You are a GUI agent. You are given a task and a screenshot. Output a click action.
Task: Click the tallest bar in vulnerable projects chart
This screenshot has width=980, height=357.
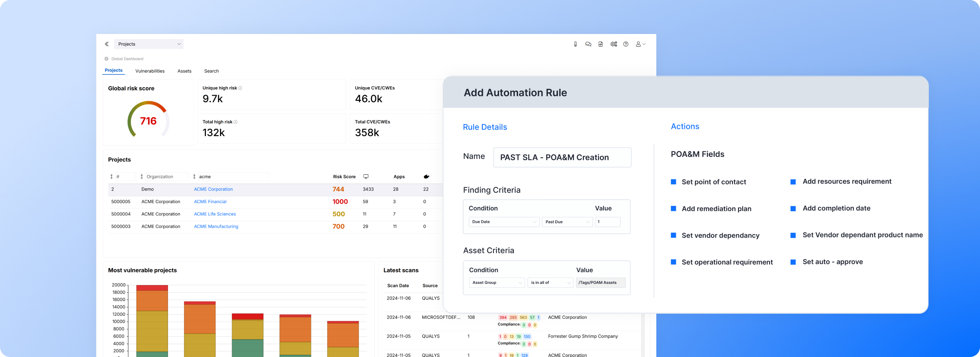pos(152,321)
